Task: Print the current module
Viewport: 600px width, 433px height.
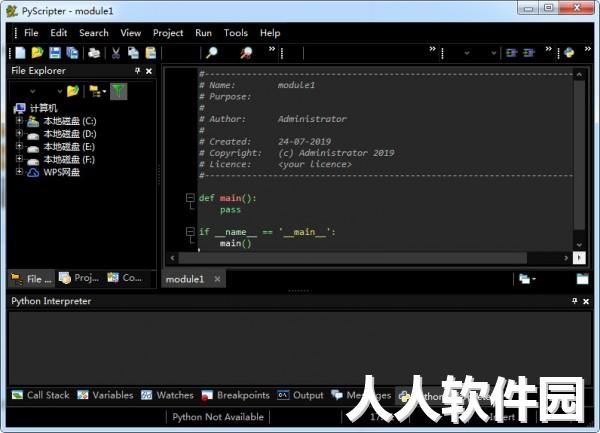Action: click(94, 53)
